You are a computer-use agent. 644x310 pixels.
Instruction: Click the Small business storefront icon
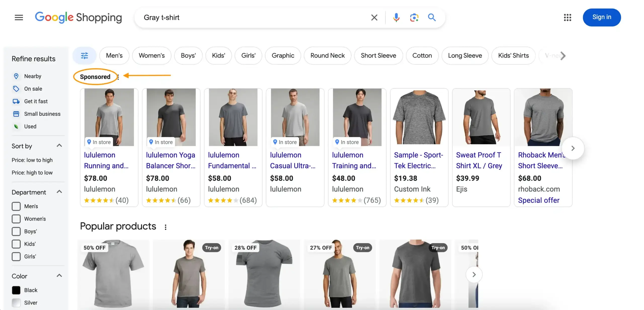click(16, 114)
